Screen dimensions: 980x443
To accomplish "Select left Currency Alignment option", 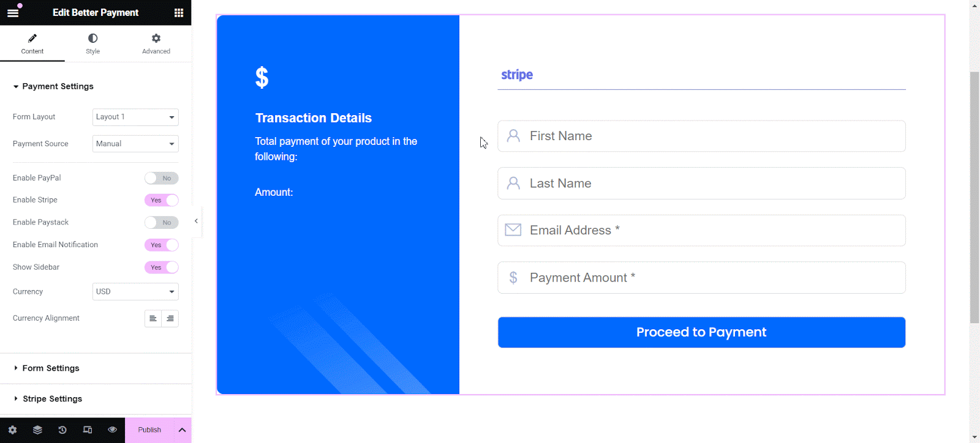I will 153,318.
